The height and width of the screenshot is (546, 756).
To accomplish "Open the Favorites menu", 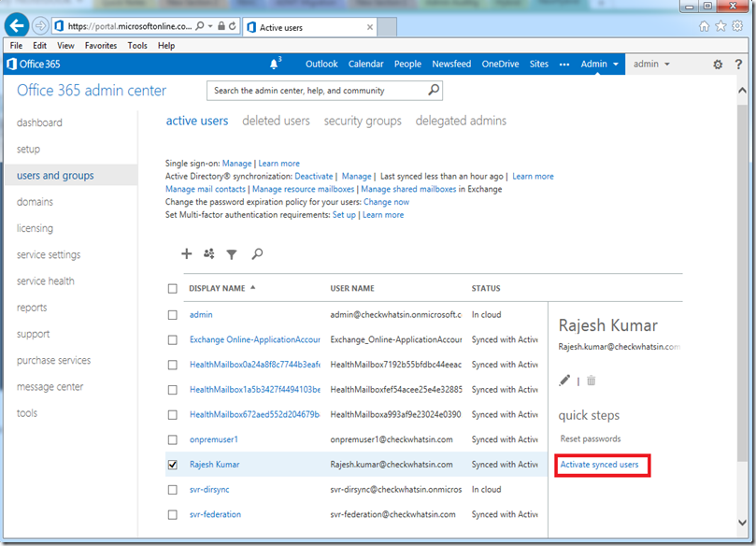I will click(x=101, y=45).
